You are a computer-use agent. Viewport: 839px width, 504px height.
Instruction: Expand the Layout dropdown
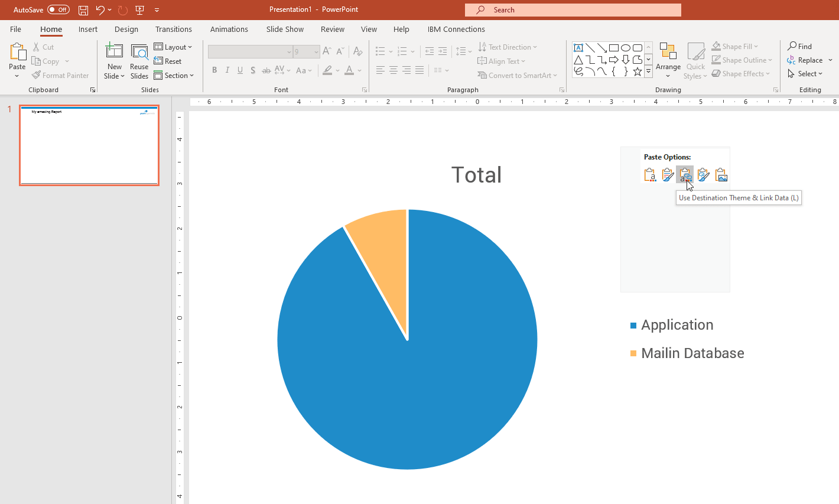click(x=173, y=47)
